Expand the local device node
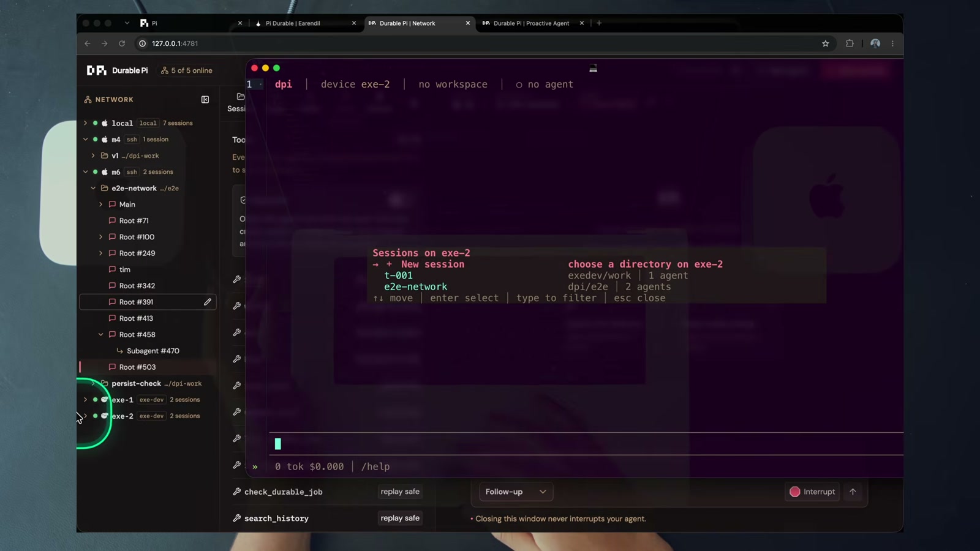Image resolution: width=980 pixels, height=551 pixels. pyautogui.click(x=86, y=123)
